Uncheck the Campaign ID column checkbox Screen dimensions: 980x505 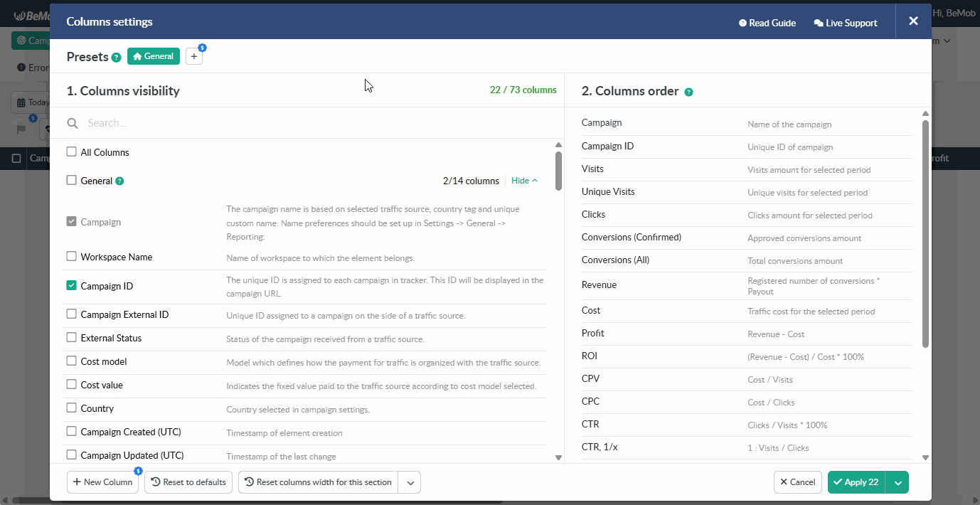coord(71,285)
